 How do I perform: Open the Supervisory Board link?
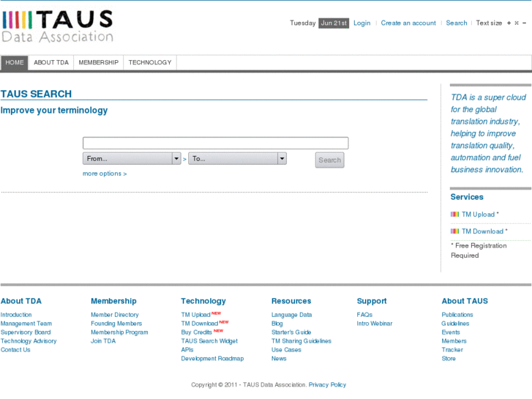point(26,332)
